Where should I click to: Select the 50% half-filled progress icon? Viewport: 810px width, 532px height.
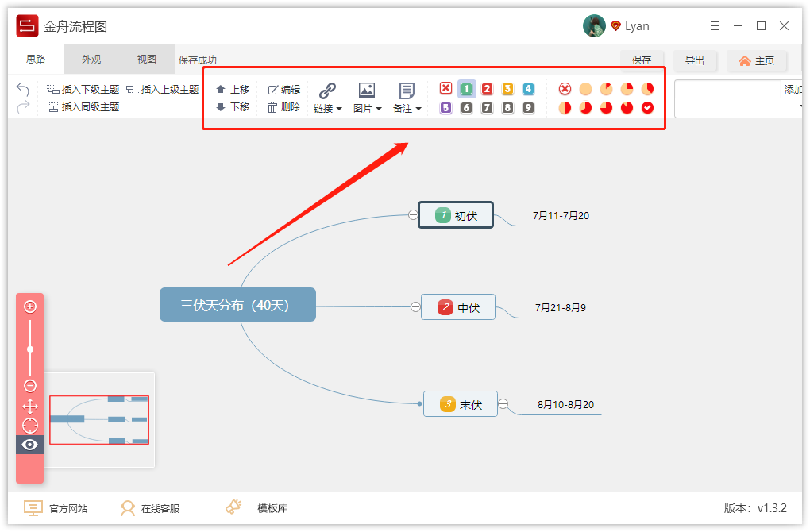tap(565, 108)
